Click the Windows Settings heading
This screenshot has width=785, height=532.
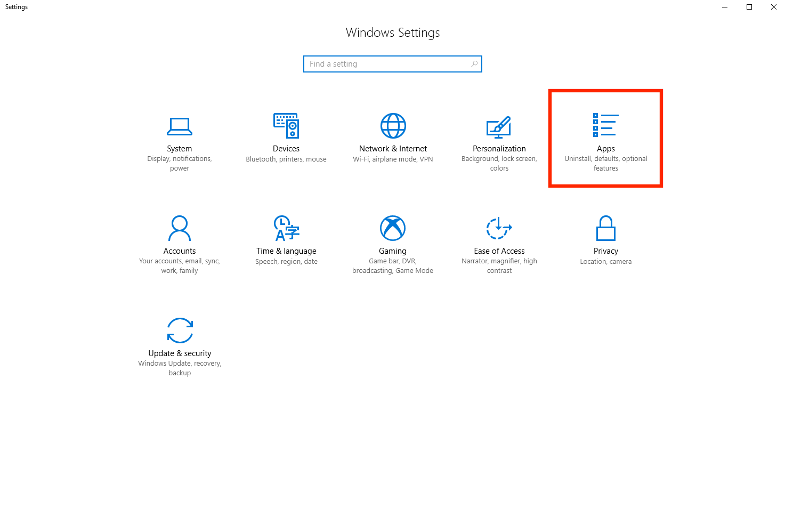pos(393,33)
